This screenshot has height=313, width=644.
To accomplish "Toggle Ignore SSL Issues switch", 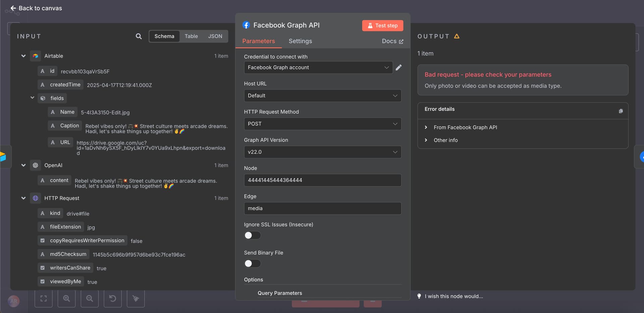I will pyautogui.click(x=252, y=235).
